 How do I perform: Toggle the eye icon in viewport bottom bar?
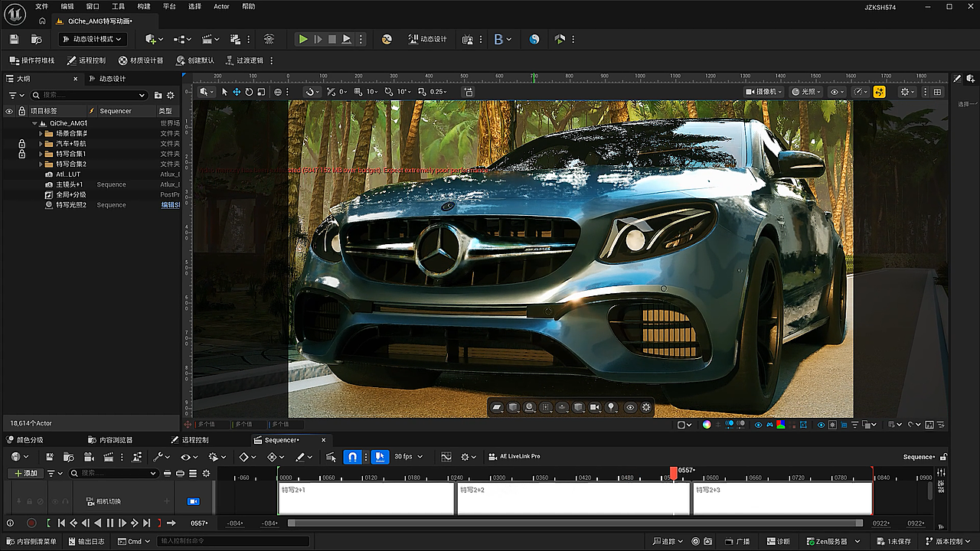[x=630, y=407]
